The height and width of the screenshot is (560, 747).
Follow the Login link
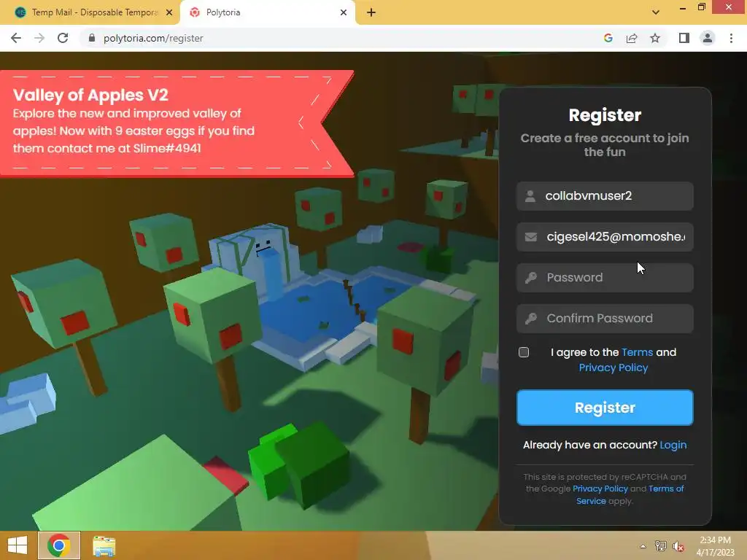673,445
